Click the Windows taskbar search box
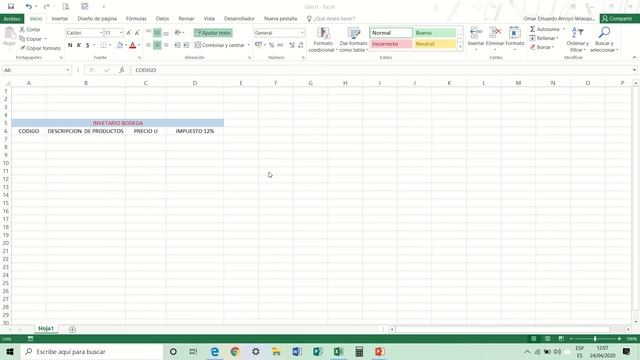Image resolution: width=640 pixels, height=360 pixels. 92,351
